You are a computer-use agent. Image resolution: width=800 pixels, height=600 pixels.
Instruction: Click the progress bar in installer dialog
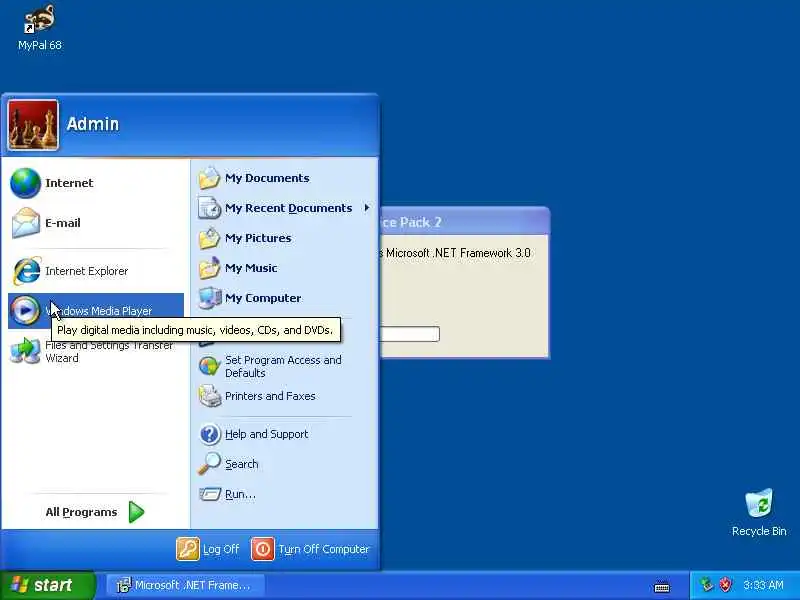click(410, 334)
